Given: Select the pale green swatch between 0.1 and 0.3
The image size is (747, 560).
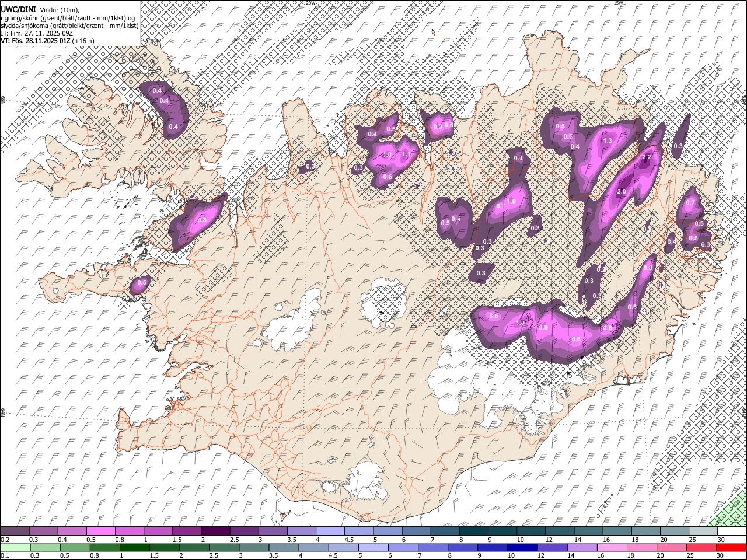Looking at the screenshot, I should click(15, 547).
